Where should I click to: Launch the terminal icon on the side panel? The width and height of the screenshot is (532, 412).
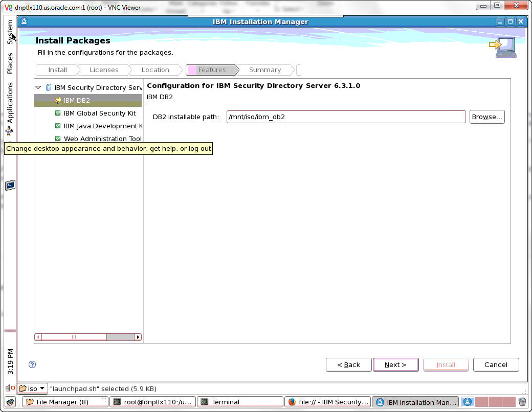pos(10,185)
